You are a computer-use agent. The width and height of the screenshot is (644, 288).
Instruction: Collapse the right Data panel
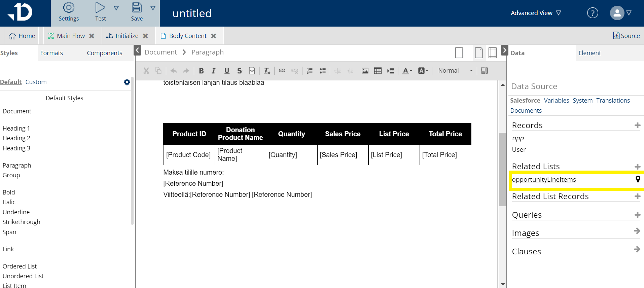[x=504, y=50]
